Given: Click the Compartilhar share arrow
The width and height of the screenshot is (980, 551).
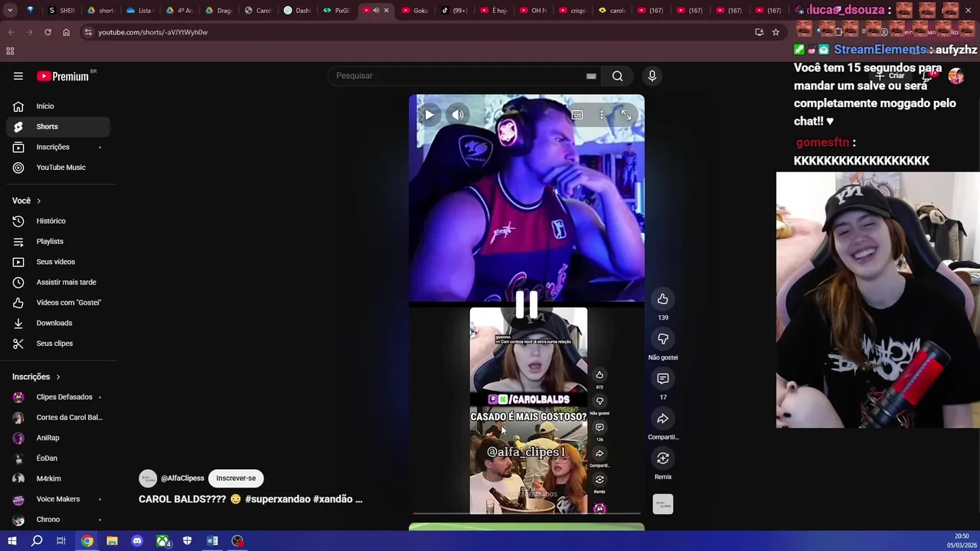Looking at the screenshot, I should point(663,419).
